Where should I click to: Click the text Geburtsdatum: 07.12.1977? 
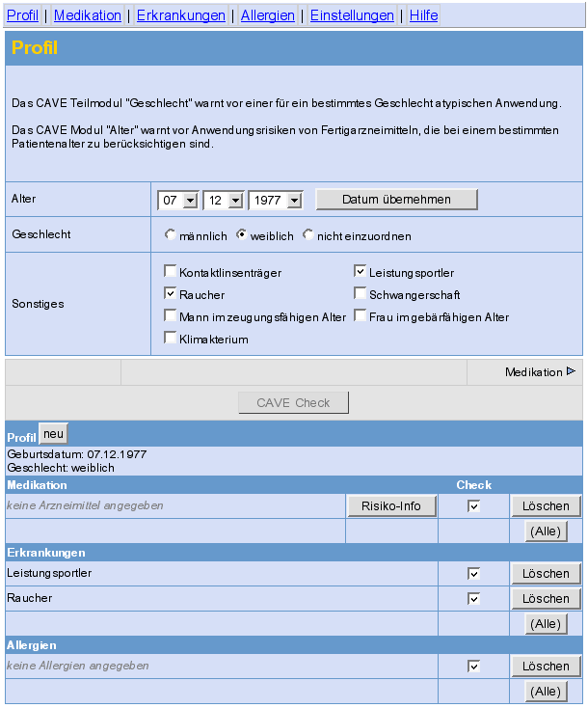pyautogui.click(x=77, y=454)
